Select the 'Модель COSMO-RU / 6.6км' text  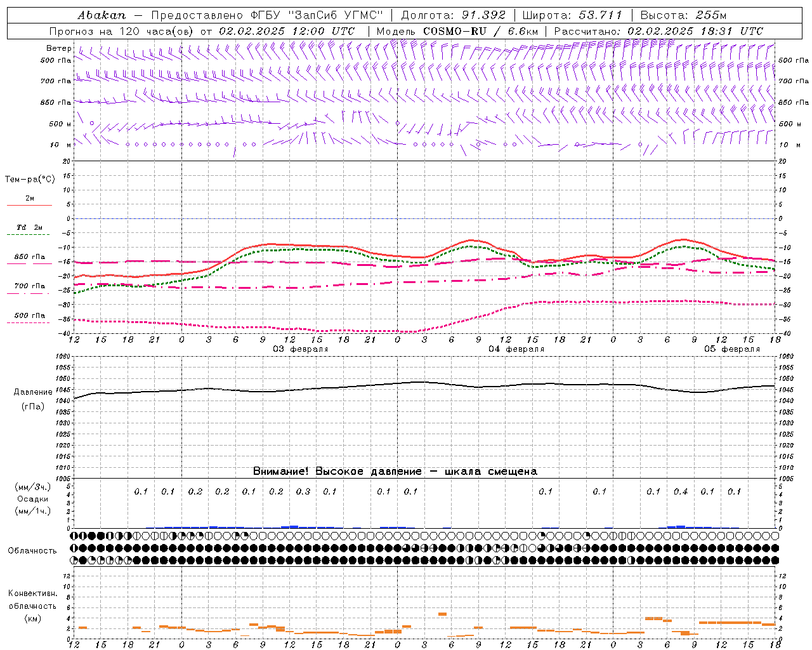tap(457, 30)
